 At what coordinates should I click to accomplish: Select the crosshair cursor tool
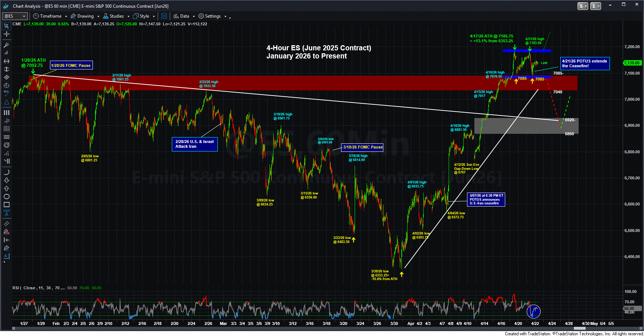pos(6,34)
